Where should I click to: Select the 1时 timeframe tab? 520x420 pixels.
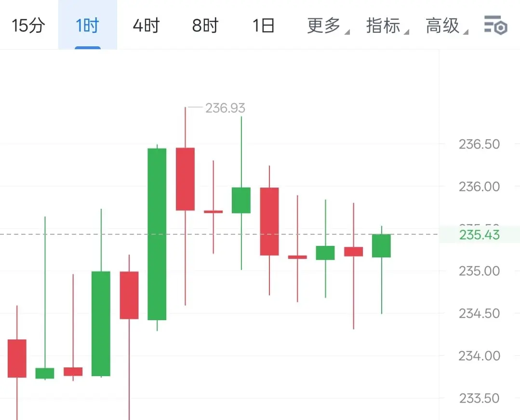88,26
